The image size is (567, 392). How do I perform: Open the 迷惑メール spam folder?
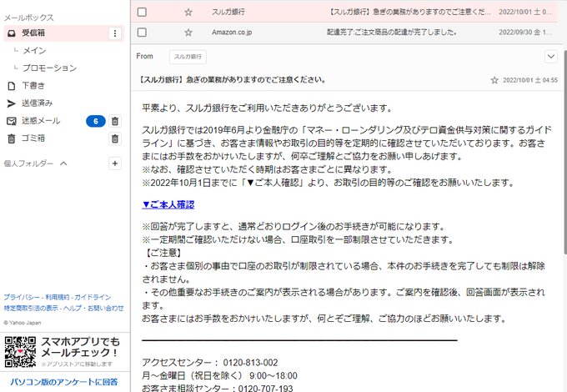pyautogui.click(x=41, y=121)
